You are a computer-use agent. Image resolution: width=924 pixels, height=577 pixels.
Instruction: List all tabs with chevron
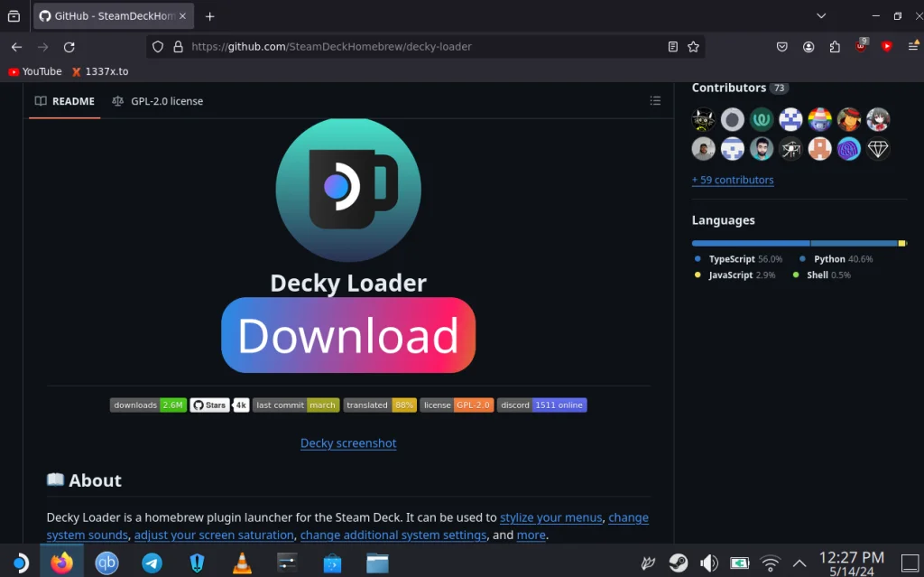(821, 16)
